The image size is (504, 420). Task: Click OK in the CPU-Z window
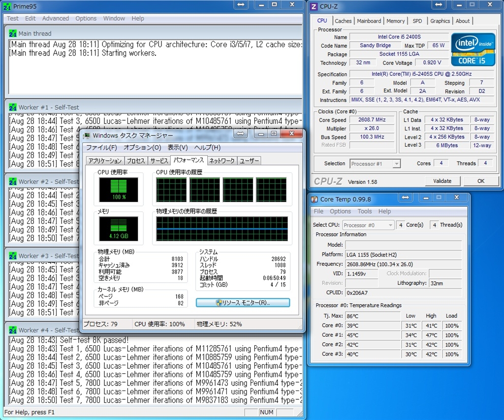[x=480, y=181]
